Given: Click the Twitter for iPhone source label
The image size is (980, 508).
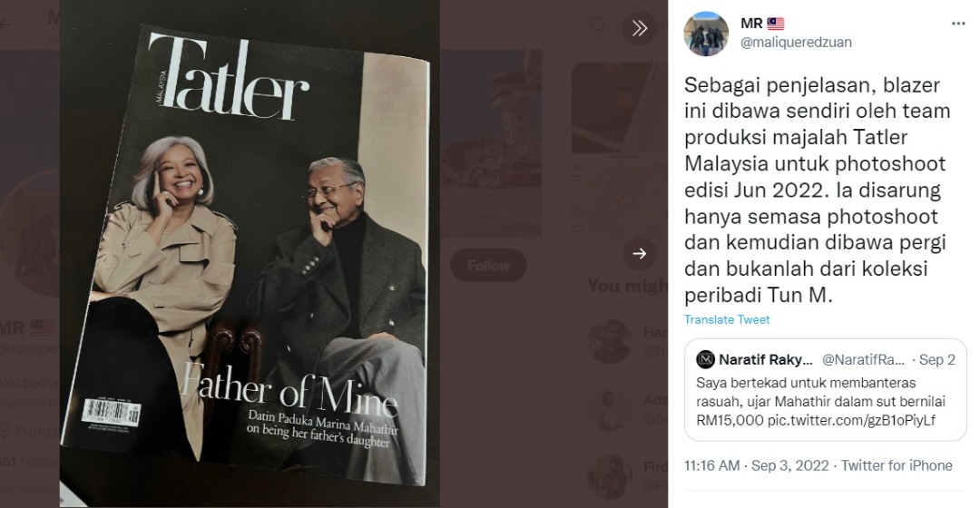Looking at the screenshot, I should [897, 465].
